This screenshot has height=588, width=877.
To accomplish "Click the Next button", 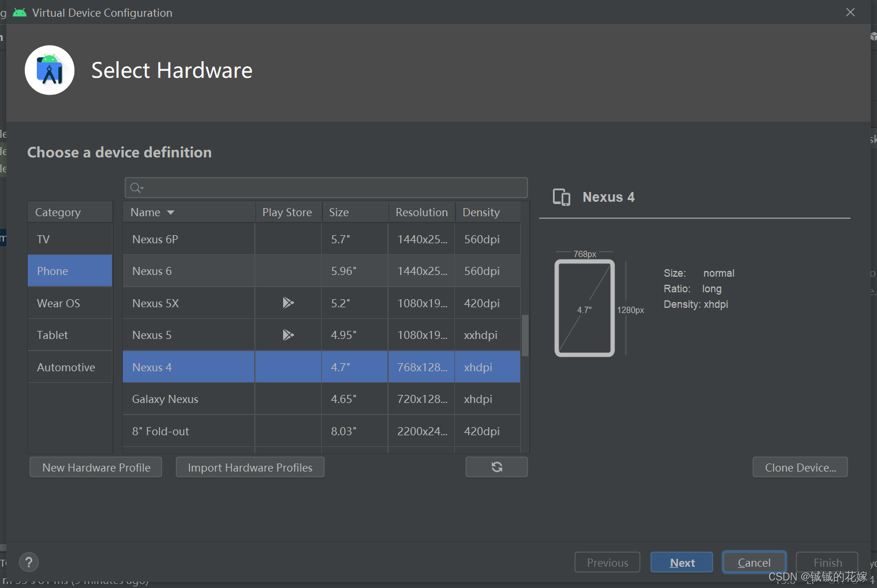I will (x=682, y=563).
